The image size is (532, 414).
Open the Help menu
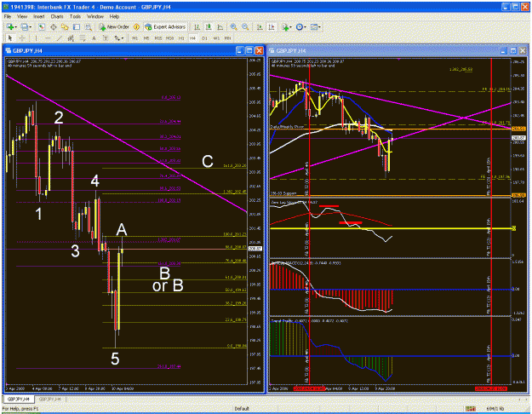point(114,16)
